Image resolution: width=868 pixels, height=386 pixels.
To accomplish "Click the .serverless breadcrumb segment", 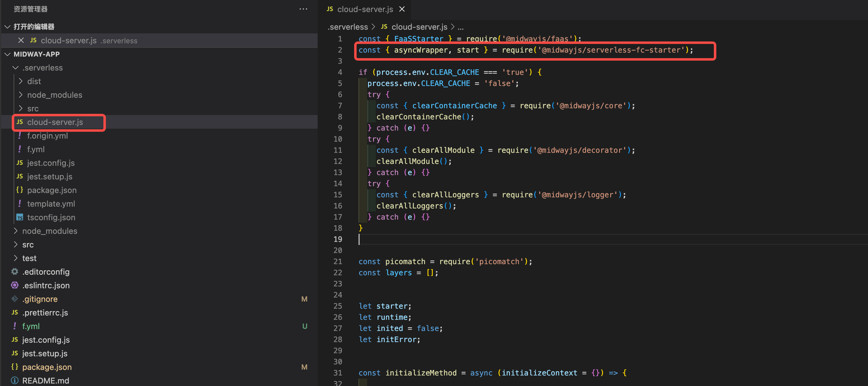I will coord(347,27).
